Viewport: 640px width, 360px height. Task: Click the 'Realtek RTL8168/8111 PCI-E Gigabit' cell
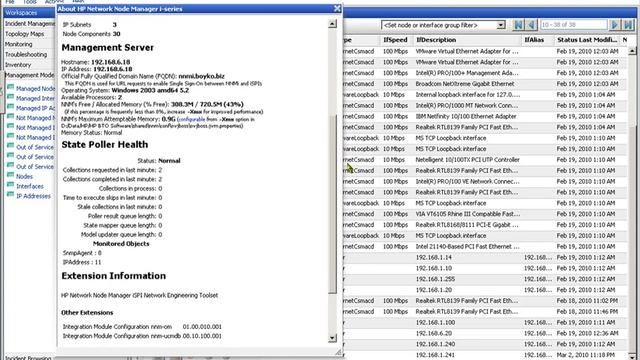pos(467,225)
